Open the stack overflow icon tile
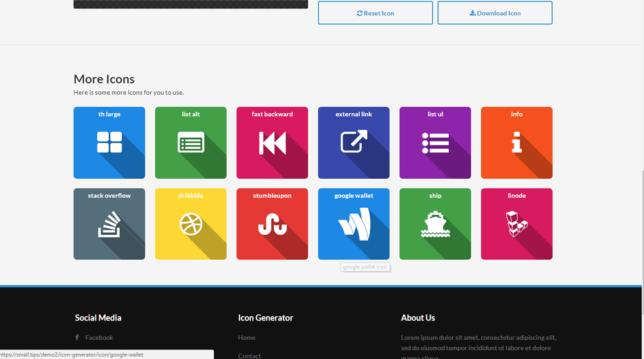 pyautogui.click(x=109, y=224)
